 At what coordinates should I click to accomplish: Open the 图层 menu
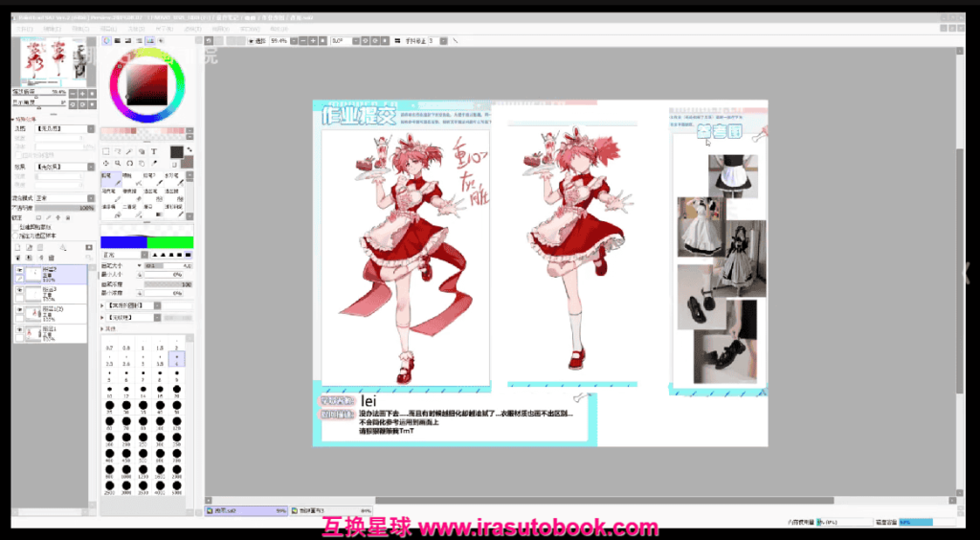pos(108,29)
